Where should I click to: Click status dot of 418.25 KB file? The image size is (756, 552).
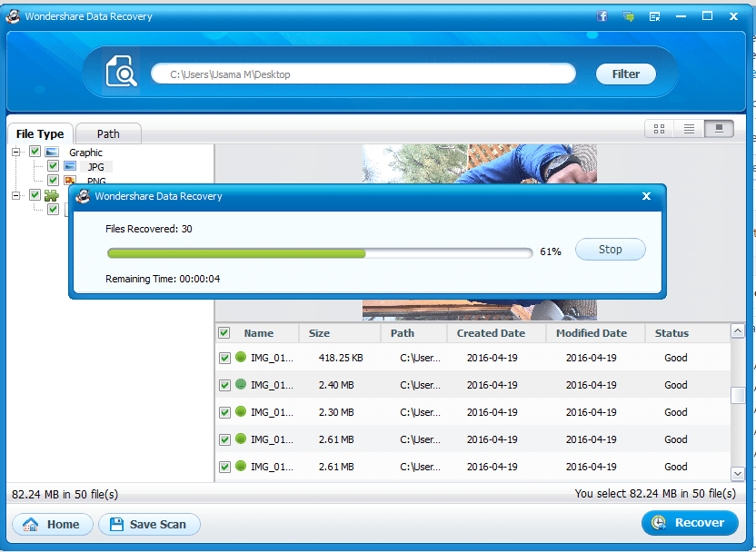241,357
